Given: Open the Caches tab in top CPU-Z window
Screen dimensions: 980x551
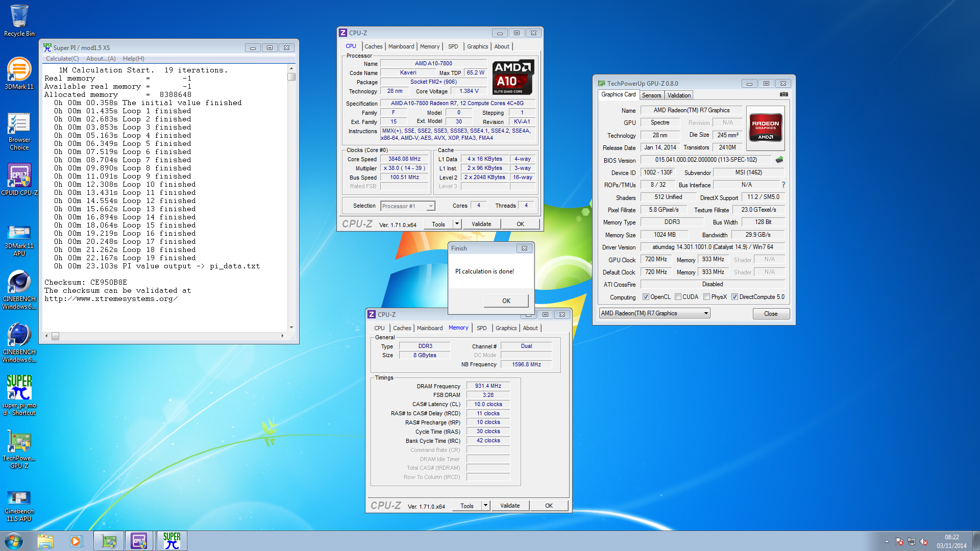Looking at the screenshot, I should [373, 46].
